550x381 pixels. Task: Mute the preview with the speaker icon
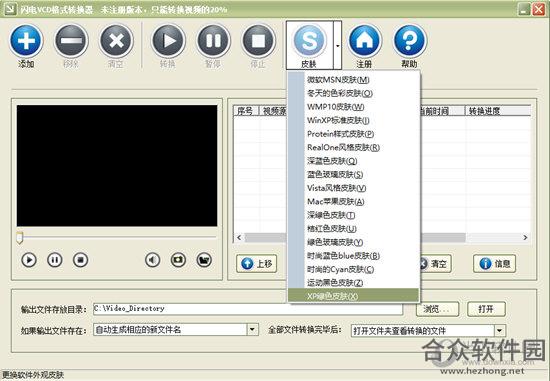(153, 260)
